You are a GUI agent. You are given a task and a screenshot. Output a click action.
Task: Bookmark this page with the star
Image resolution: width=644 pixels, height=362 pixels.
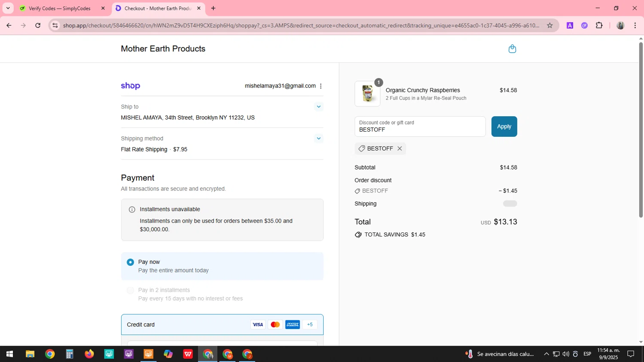[x=550, y=25]
